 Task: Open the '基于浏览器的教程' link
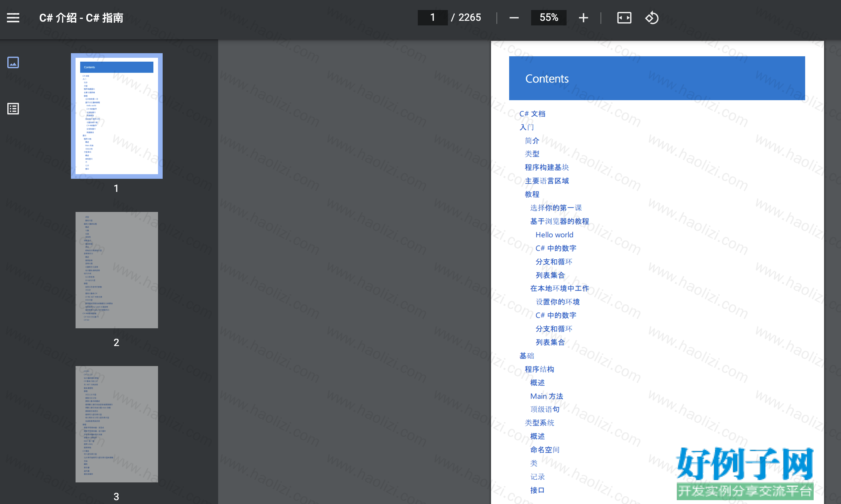[x=560, y=221]
